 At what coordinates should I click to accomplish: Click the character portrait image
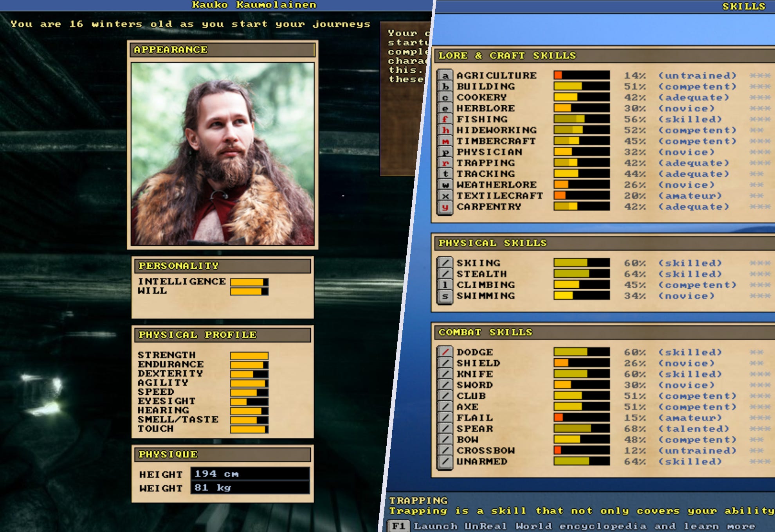click(x=222, y=154)
